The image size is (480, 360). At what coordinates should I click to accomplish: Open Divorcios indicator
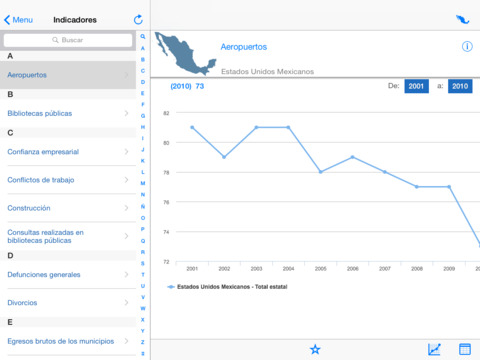coord(68,303)
